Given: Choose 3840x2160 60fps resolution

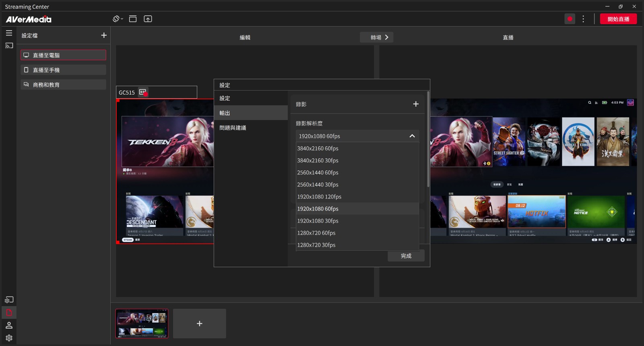Looking at the screenshot, I should click(x=357, y=148).
